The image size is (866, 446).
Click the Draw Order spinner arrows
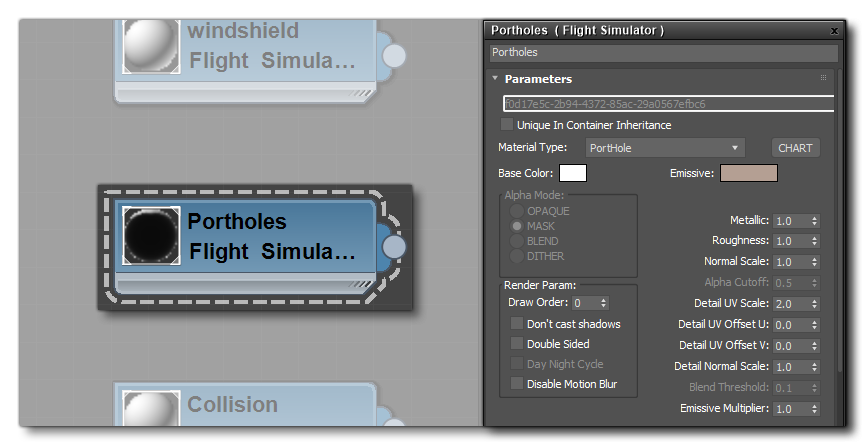(604, 303)
